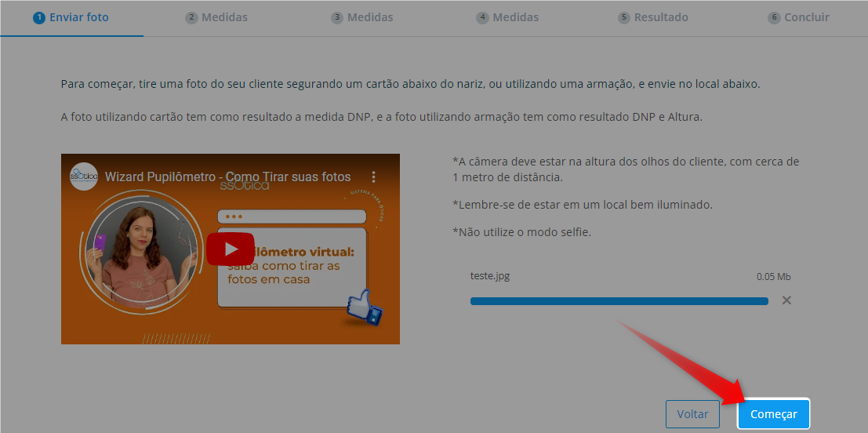This screenshot has width=868, height=433.
Task: Click the teste.jpg upload progress bar
Action: point(619,301)
